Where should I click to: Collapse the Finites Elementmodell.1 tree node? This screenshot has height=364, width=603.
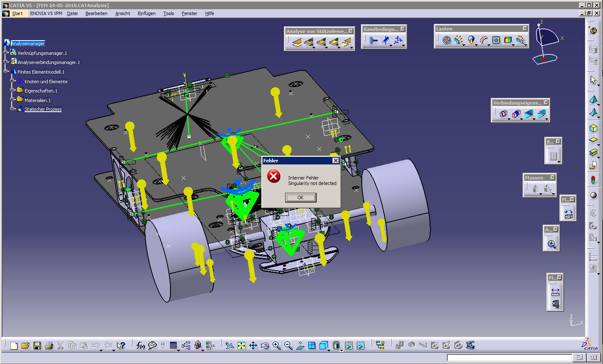click(x=6, y=72)
